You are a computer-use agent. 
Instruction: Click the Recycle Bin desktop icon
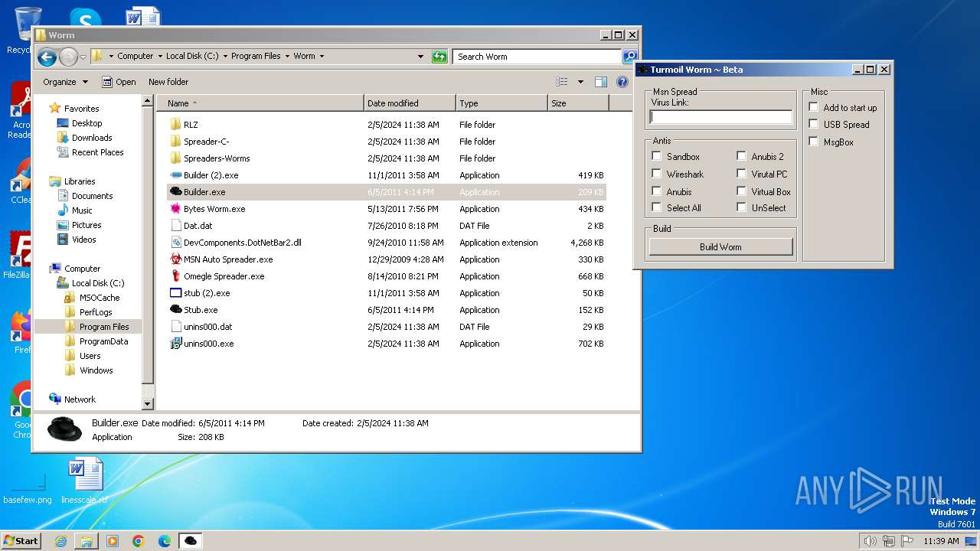(x=28, y=29)
